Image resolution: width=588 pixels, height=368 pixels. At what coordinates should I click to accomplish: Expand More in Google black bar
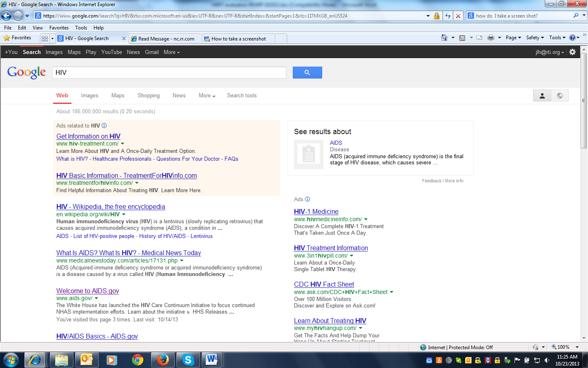(171, 52)
